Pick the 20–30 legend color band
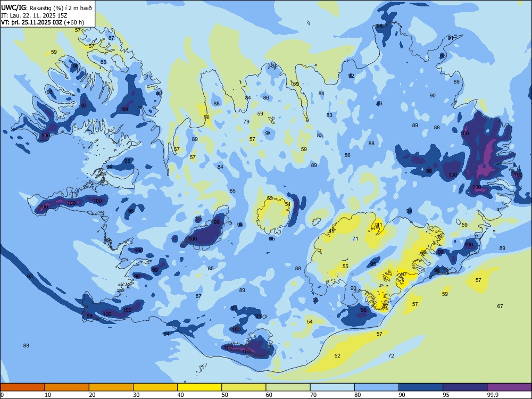The width and height of the screenshot is (532, 399). point(111,387)
